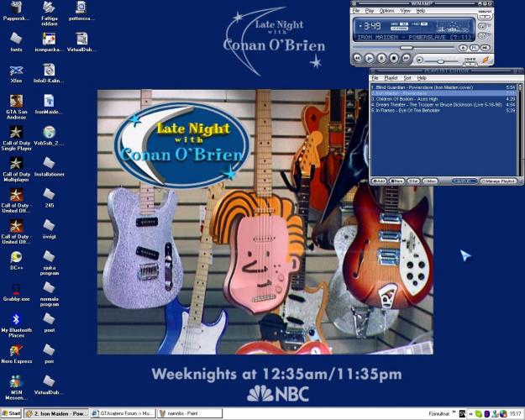The height and width of the screenshot is (420, 525).
Task: Open the Playlist menu in Playlist Editor
Action: click(x=391, y=78)
